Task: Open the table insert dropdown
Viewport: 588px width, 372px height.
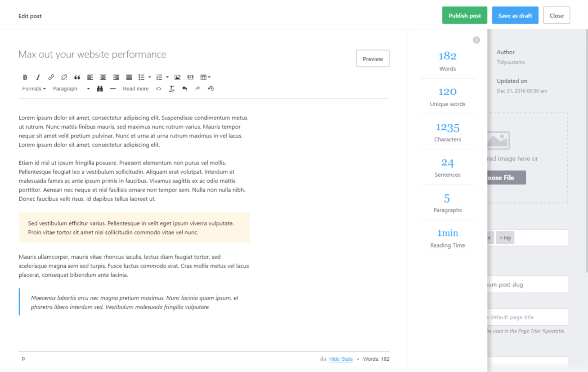Action: pyautogui.click(x=205, y=77)
